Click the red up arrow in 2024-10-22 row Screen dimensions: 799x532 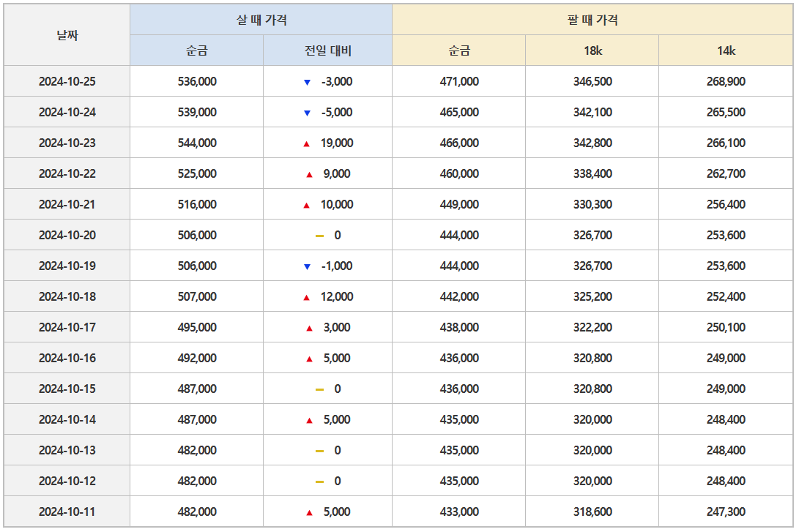coord(309,175)
